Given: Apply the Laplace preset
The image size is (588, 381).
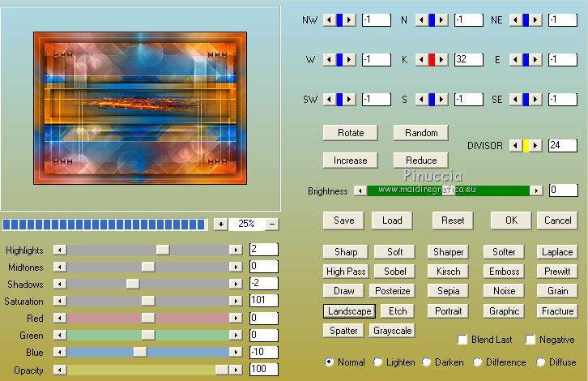Looking at the screenshot, I should point(557,252).
